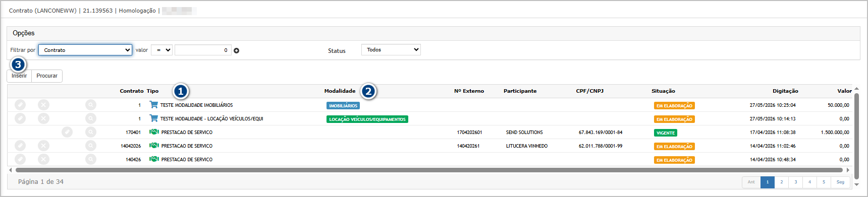Edit the TESTE MODALIDADE IMOBILIÁRIOS contract row
This screenshot has width=868, height=197.
click(20, 105)
